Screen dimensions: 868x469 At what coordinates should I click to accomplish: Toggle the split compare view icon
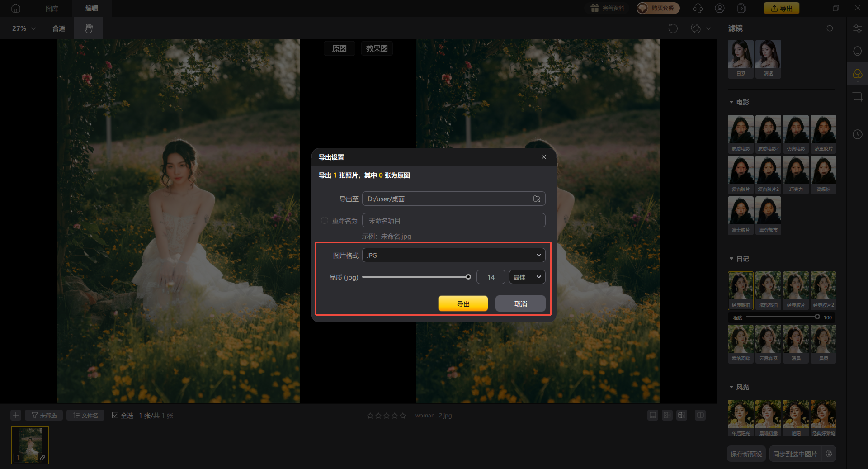tap(700, 416)
